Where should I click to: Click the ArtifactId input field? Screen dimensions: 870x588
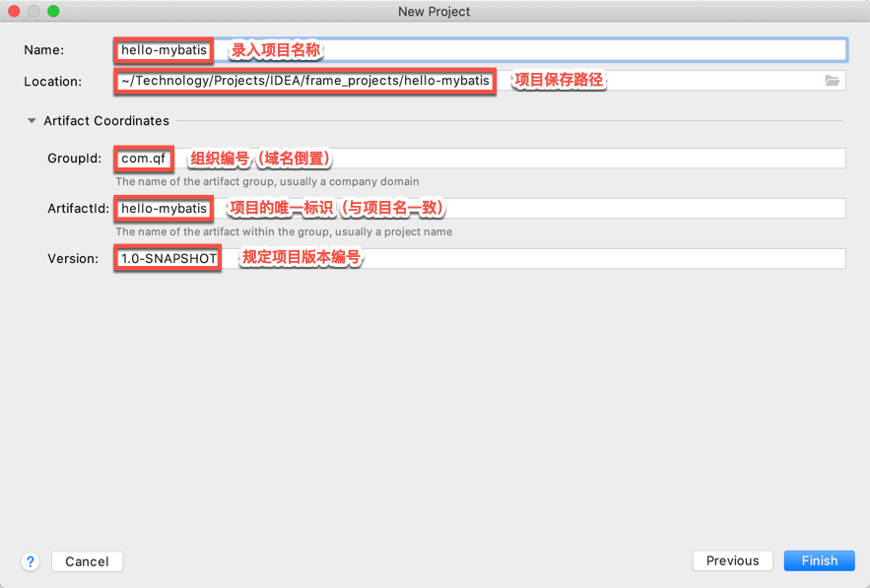(x=481, y=208)
